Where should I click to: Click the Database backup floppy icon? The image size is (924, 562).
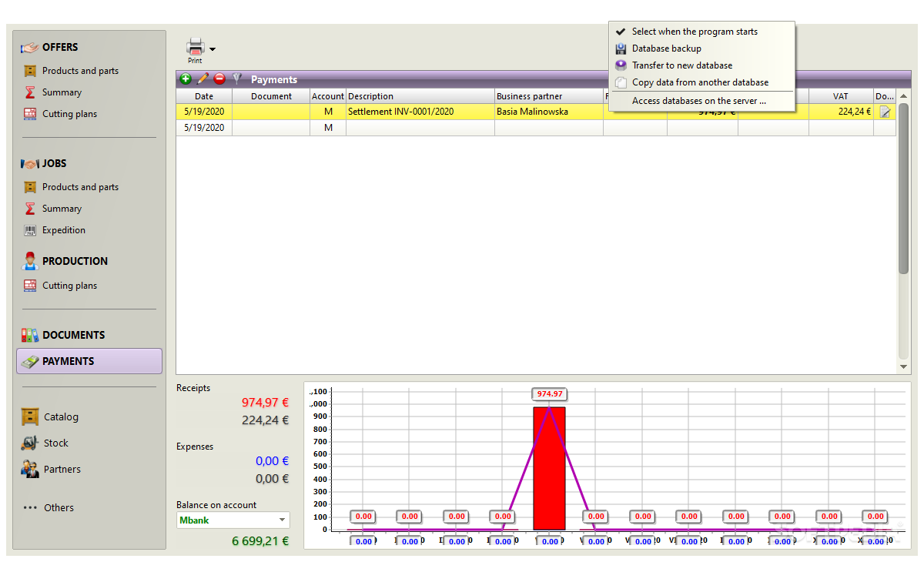click(621, 49)
